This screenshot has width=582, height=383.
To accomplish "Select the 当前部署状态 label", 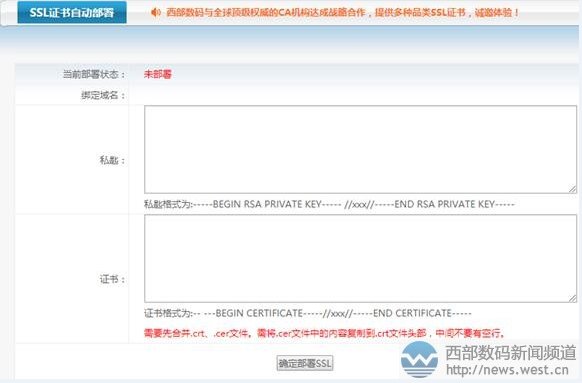I will pyautogui.click(x=94, y=74).
